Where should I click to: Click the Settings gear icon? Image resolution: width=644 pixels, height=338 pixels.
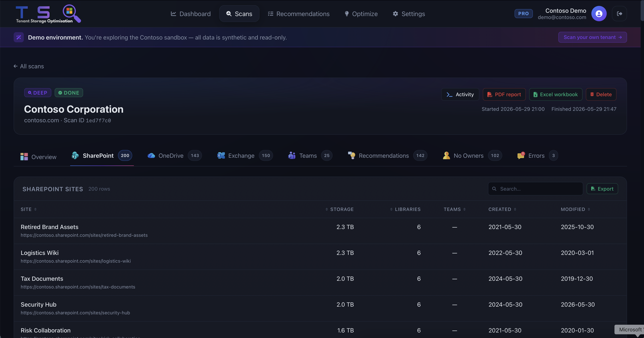395,14
